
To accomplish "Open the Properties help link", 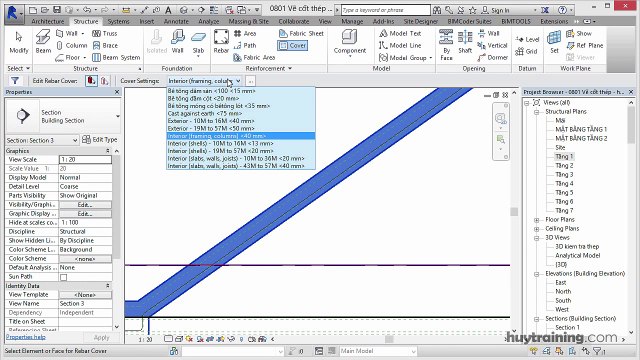I will [26, 337].
